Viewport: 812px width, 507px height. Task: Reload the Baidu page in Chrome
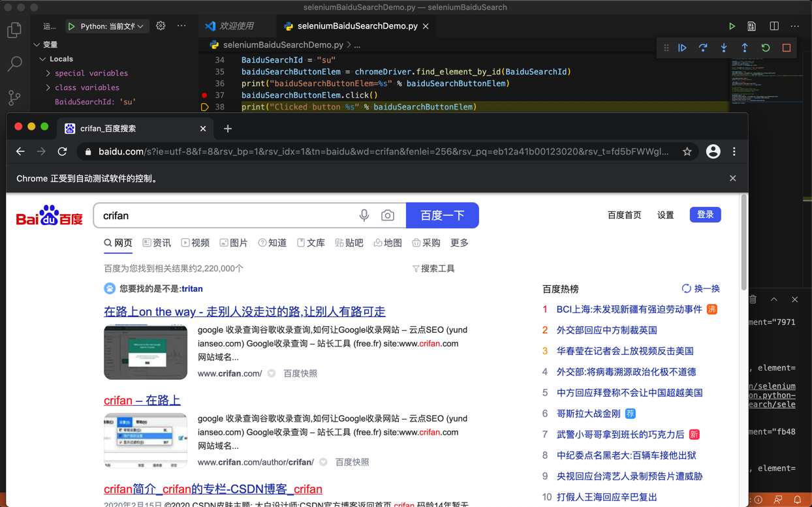[x=62, y=151]
